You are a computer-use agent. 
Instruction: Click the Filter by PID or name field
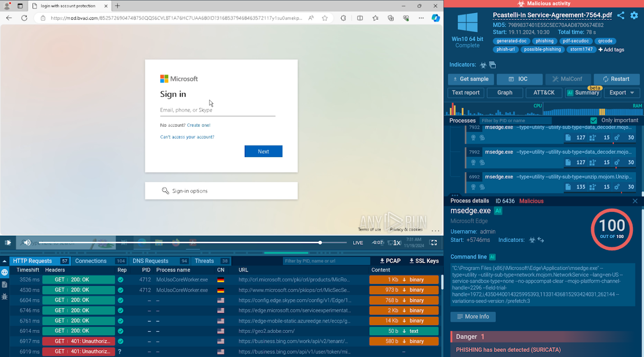[x=515, y=121]
